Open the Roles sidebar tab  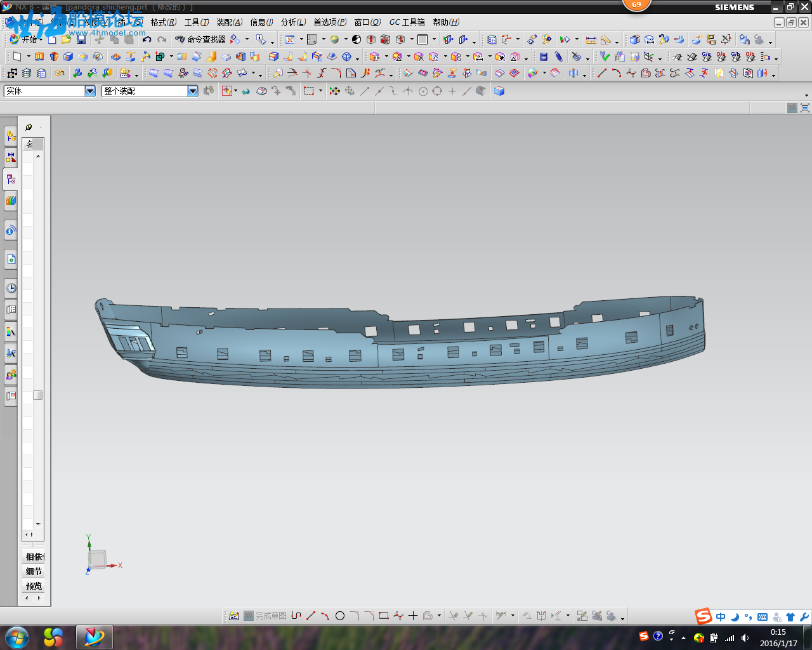click(x=11, y=375)
